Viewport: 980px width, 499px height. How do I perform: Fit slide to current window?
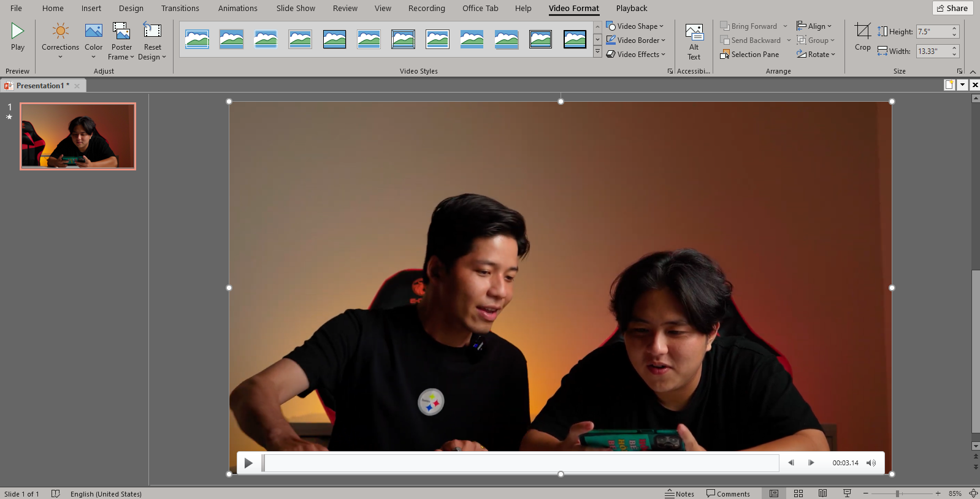(x=973, y=493)
